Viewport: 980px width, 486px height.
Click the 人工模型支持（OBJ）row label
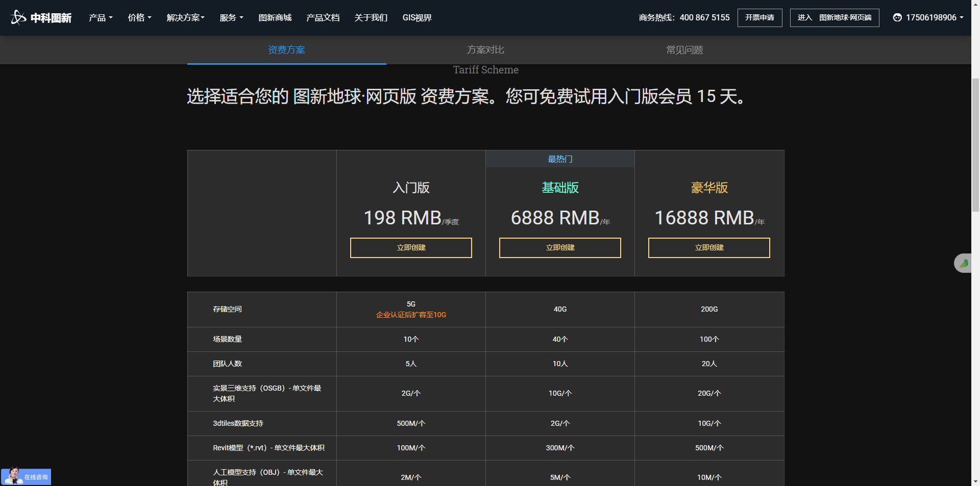(x=268, y=477)
